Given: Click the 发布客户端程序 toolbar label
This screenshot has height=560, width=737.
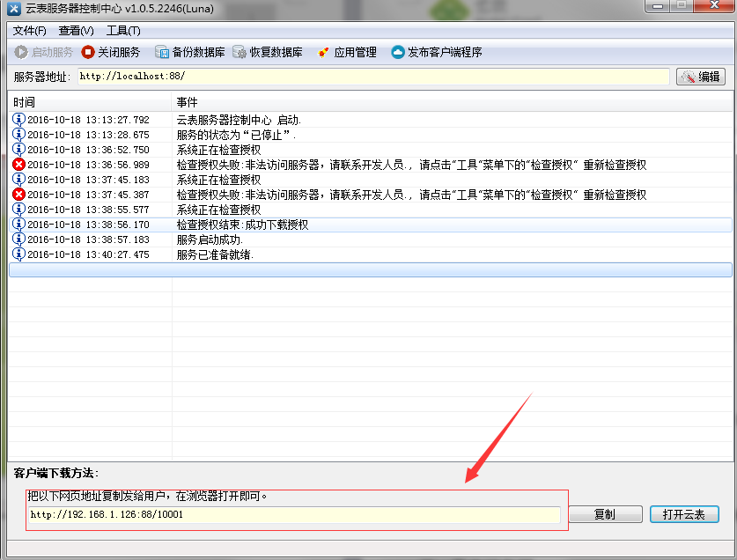Looking at the screenshot, I should [x=445, y=52].
